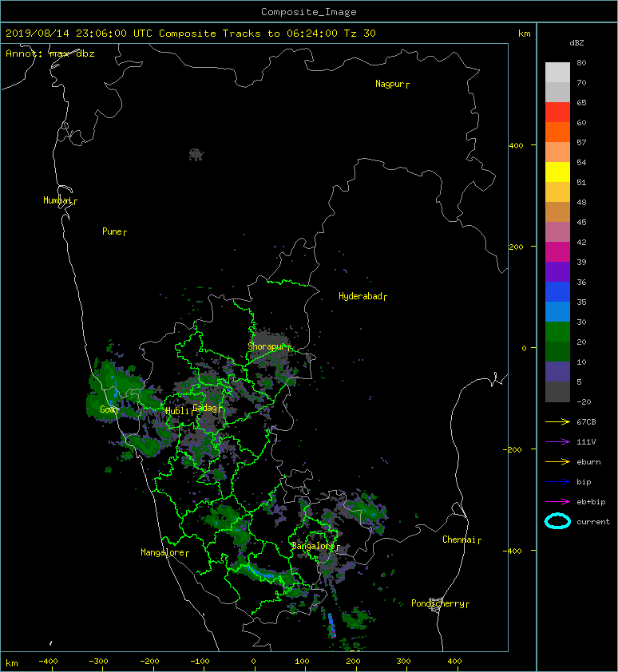Click the 'Annot: max dbz' annotation label

(50, 53)
